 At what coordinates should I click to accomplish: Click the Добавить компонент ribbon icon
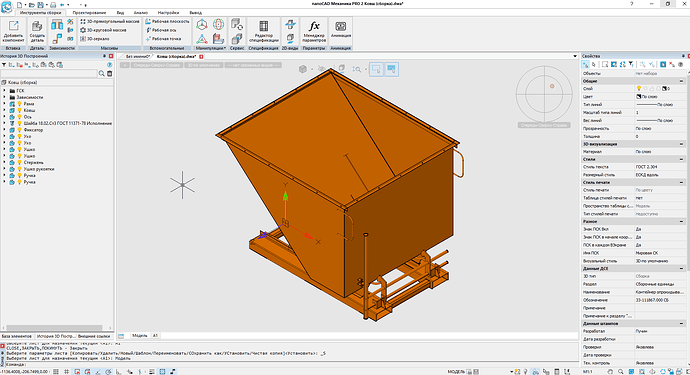[13, 31]
